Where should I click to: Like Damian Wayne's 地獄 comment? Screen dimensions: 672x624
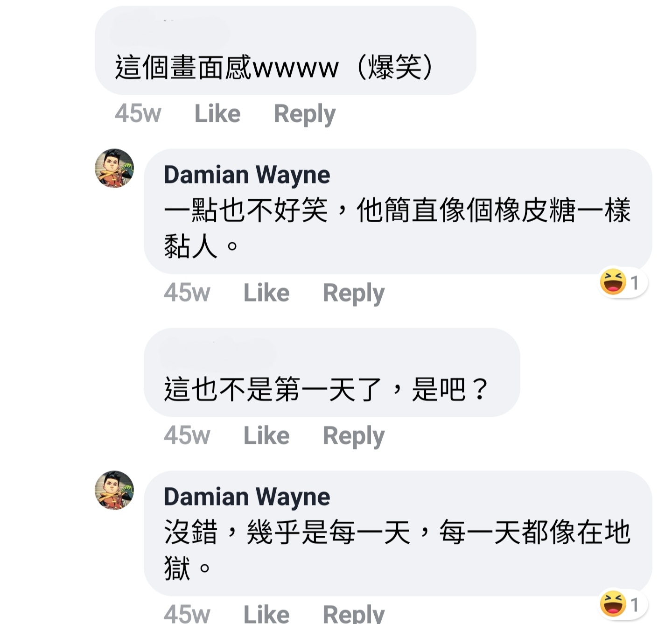pyautogui.click(x=266, y=613)
